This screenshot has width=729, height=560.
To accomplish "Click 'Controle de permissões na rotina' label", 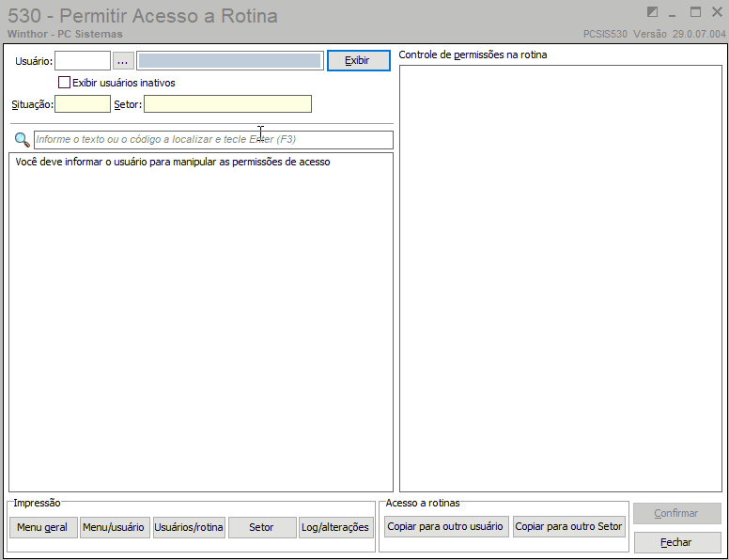I will click(473, 54).
